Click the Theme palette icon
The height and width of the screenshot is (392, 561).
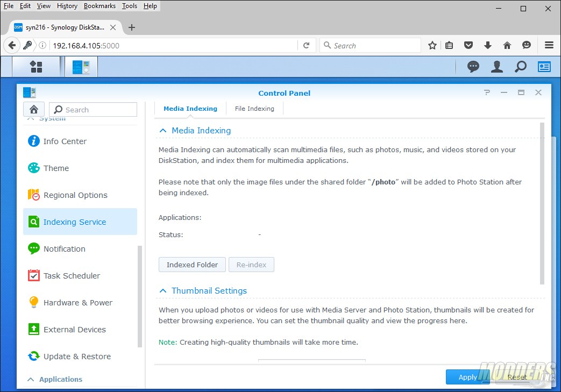[x=34, y=168]
